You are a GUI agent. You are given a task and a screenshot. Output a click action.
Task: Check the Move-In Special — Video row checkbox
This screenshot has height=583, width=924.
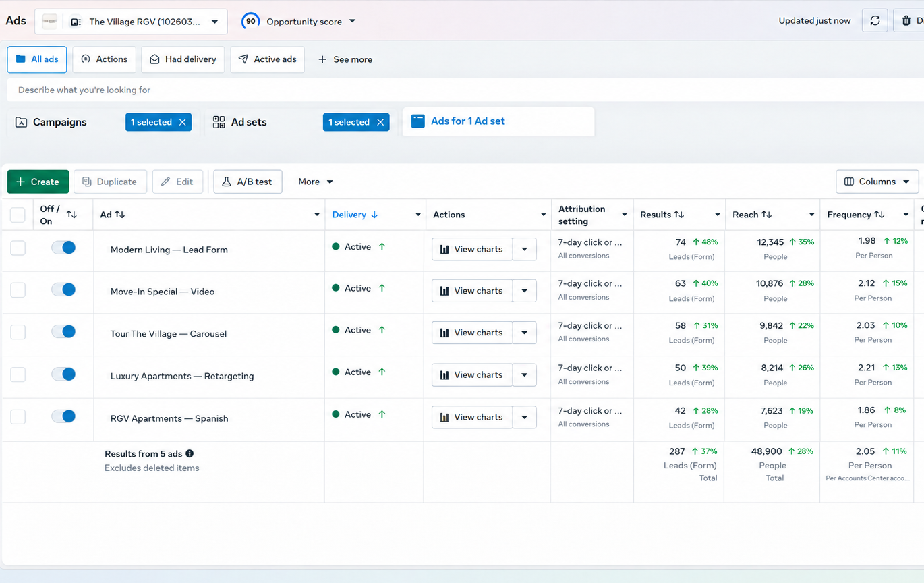coord(18,290)
